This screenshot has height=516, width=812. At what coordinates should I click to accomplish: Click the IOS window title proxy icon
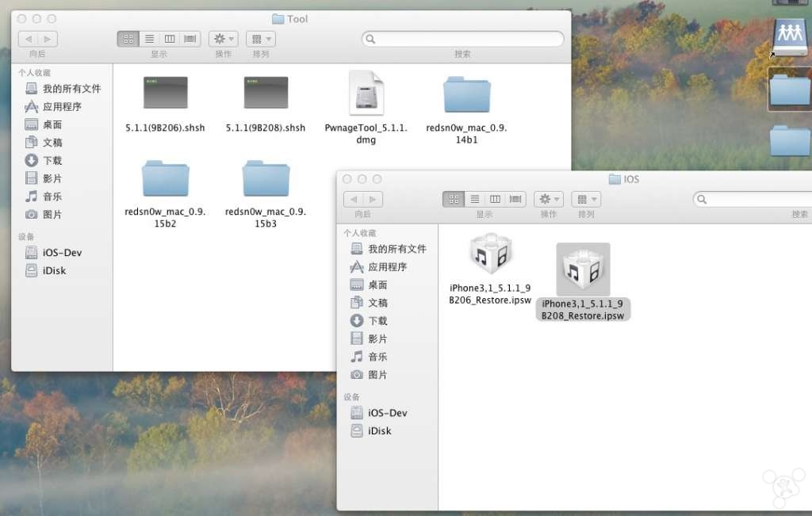pos(615,180)
